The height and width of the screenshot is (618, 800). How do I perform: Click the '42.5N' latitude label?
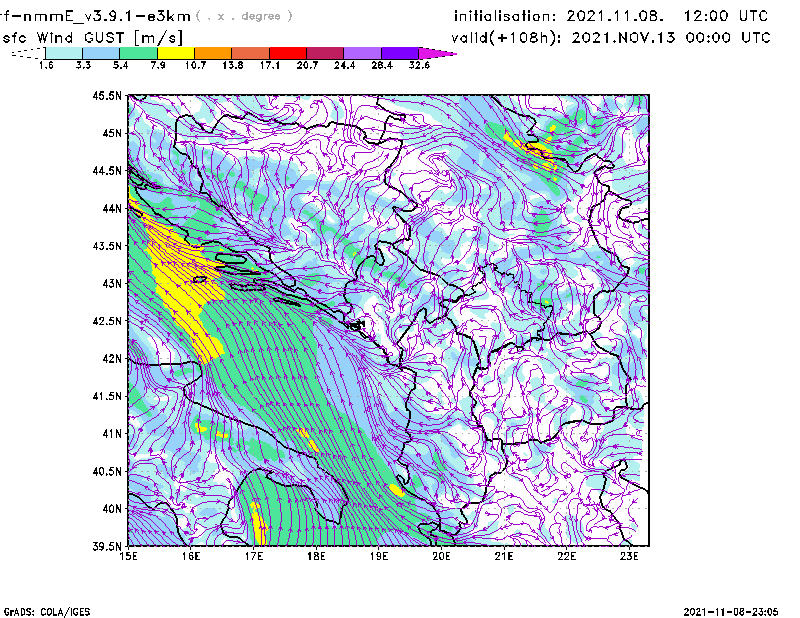coord(107,321)
